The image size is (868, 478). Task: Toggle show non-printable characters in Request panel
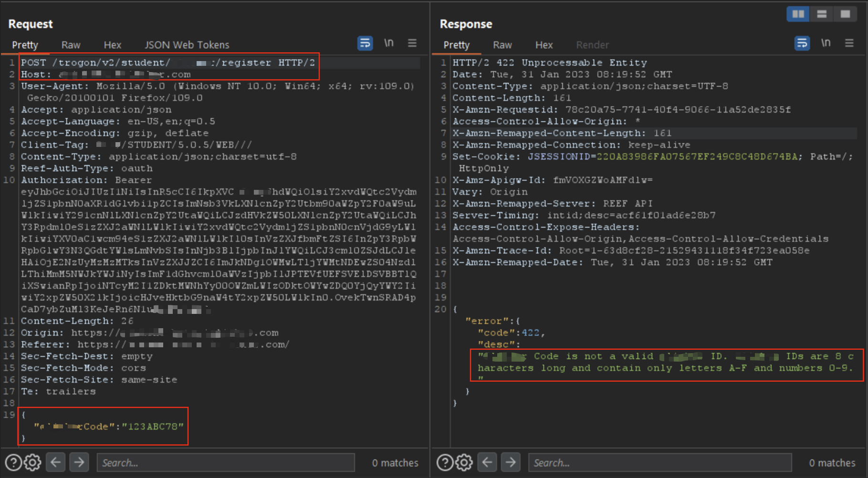click(x=389, y=43)
